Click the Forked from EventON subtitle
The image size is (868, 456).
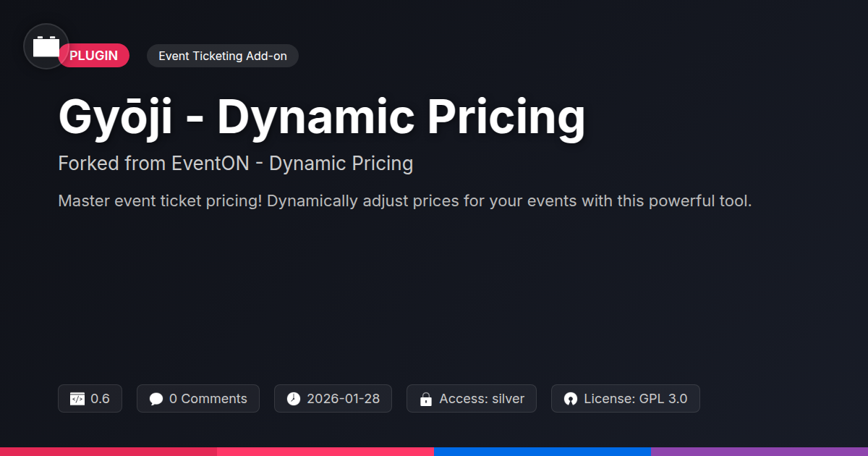pos(235,164)
